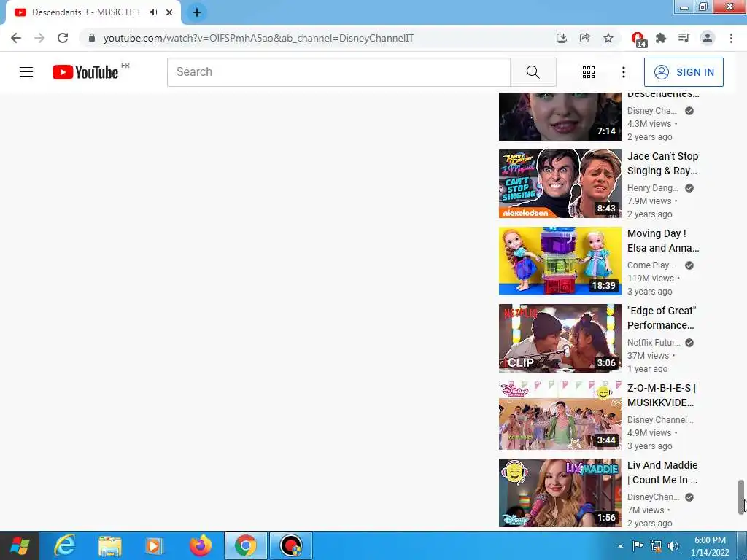
Task: Open YouTube settings three-dot menu
Action: point(623,72)
